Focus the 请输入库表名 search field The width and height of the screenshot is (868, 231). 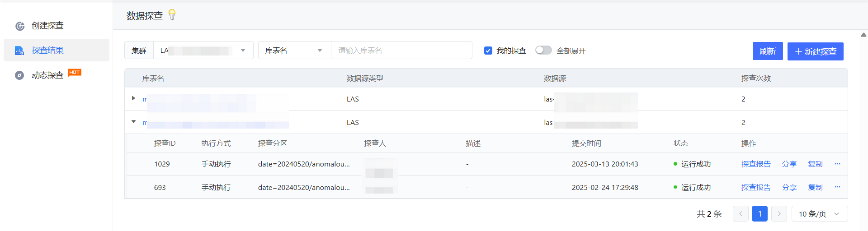(401, 50)
